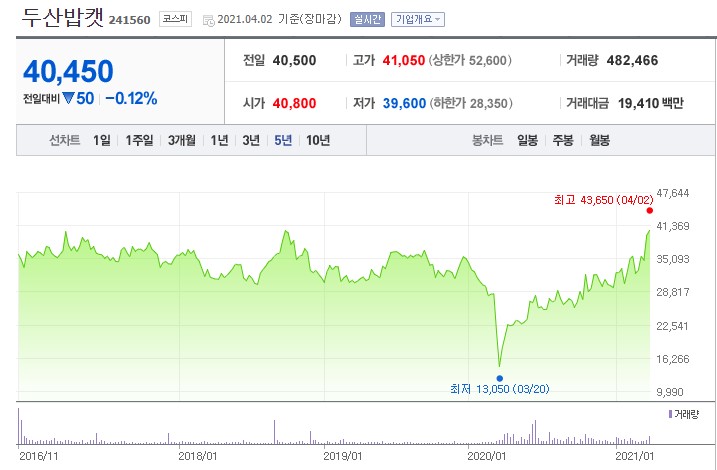Image resolution: width=717 pixels, height=470 pixels.
Task: Click the 상한가 52,600 text
Action: pyautogui.click(x=470, y=60)
